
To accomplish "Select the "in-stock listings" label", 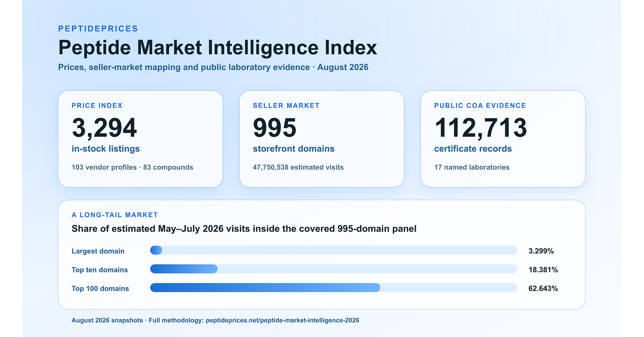I will click(x=106, y=149).
